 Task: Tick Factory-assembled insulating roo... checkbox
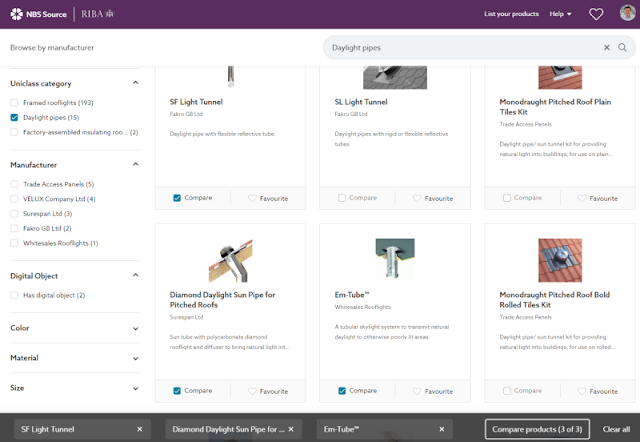pyautogui.click(x=14, y=132)
